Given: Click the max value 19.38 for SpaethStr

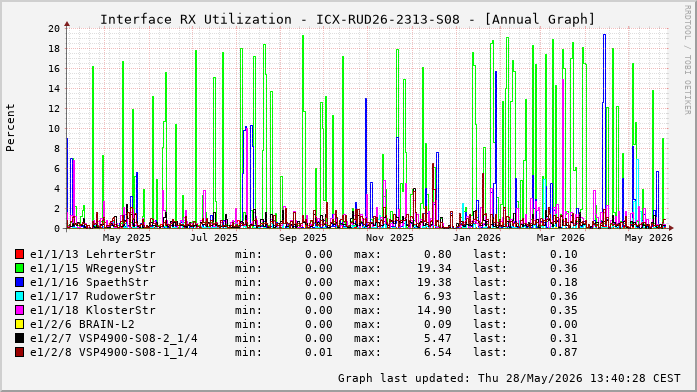Looking at the screenshot, I should [x=434, y=282].
